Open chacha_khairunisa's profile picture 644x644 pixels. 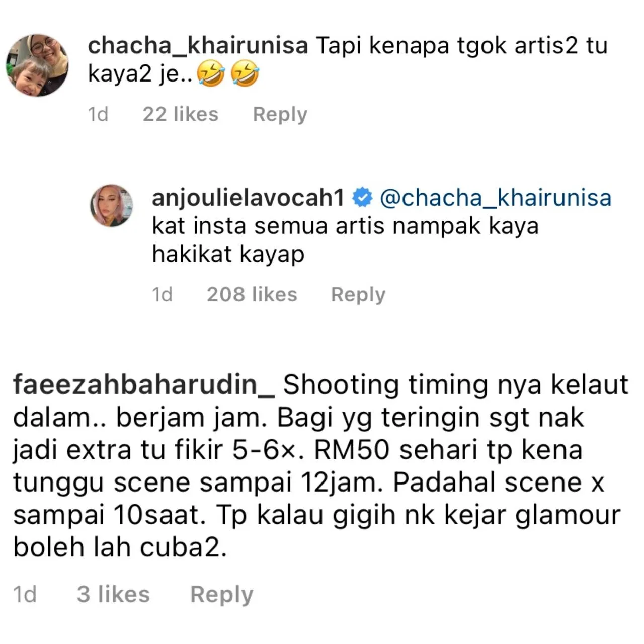(37, 65)
